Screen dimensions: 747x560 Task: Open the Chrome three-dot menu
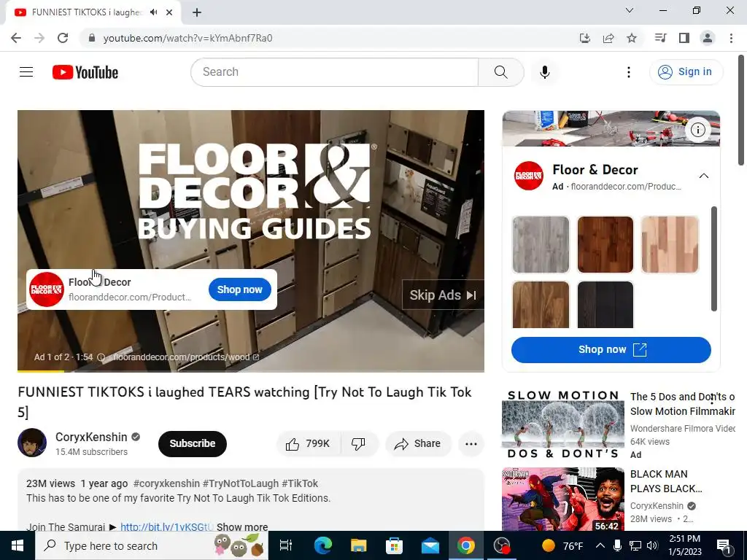click(x=731, y=38)
